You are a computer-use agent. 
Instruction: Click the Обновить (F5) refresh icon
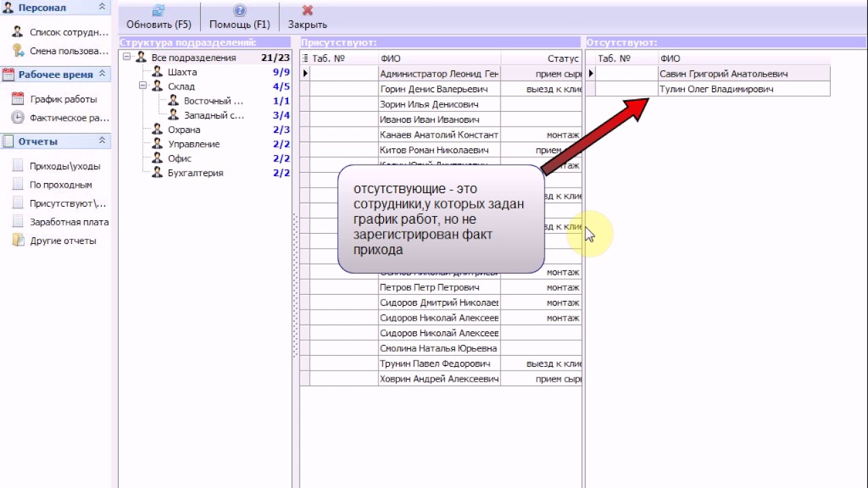coord(159,11)
